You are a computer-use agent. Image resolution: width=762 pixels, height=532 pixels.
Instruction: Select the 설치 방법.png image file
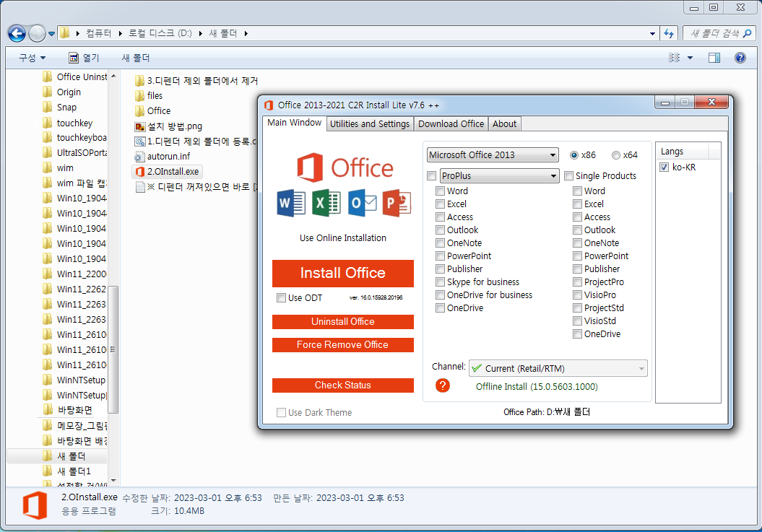pyautogui.click(x=168, y=126)
